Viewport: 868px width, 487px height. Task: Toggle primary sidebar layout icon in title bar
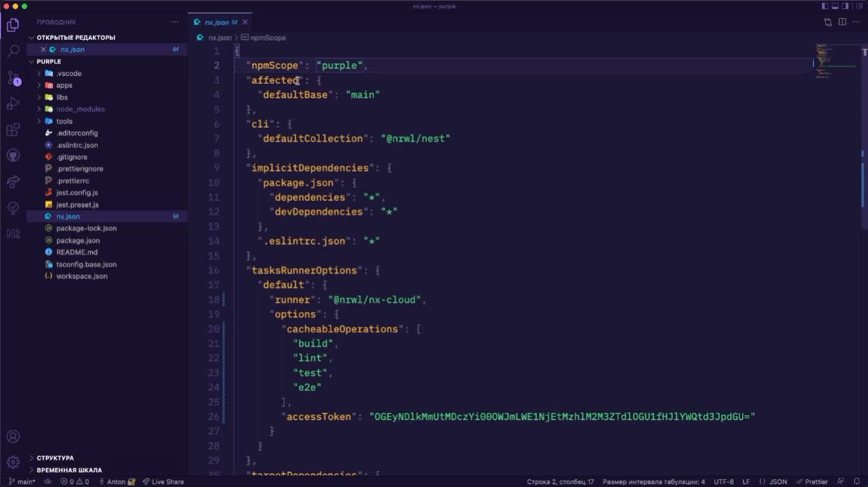(825, 6)
